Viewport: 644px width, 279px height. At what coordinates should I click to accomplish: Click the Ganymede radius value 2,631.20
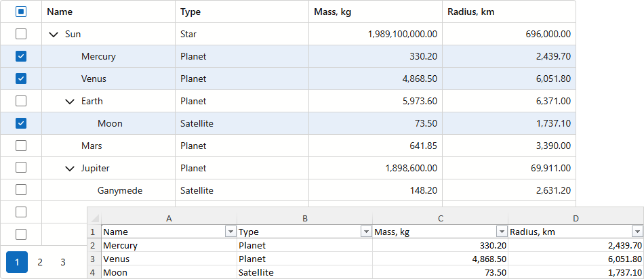tap(553, 190)
